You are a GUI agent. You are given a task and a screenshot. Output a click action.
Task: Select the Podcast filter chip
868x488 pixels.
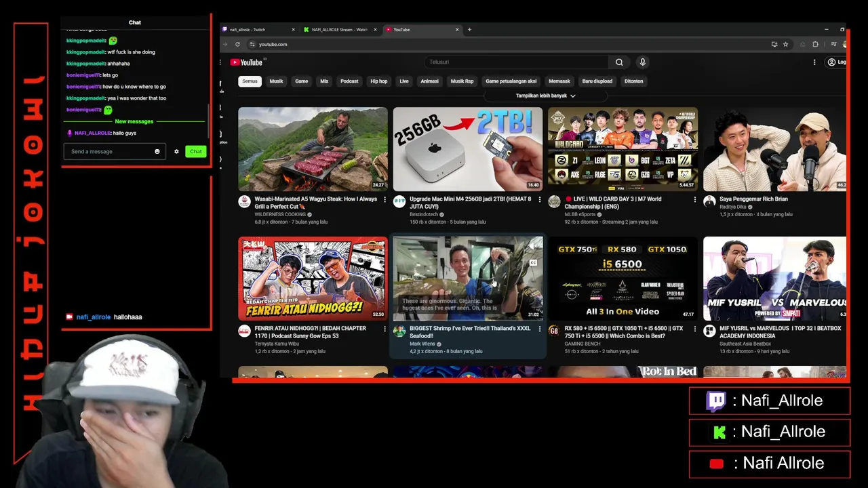(349, 81)
